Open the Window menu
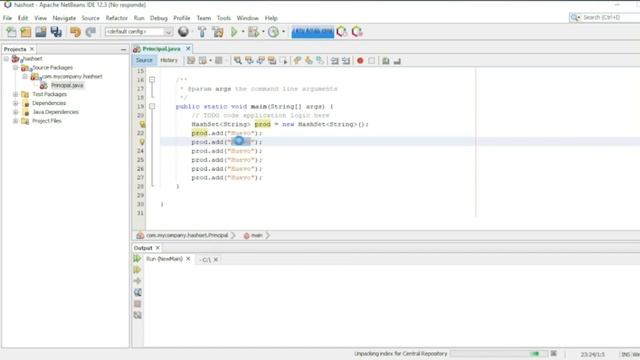640x360 pixels. pyautogui.click(x=247, y=18)
